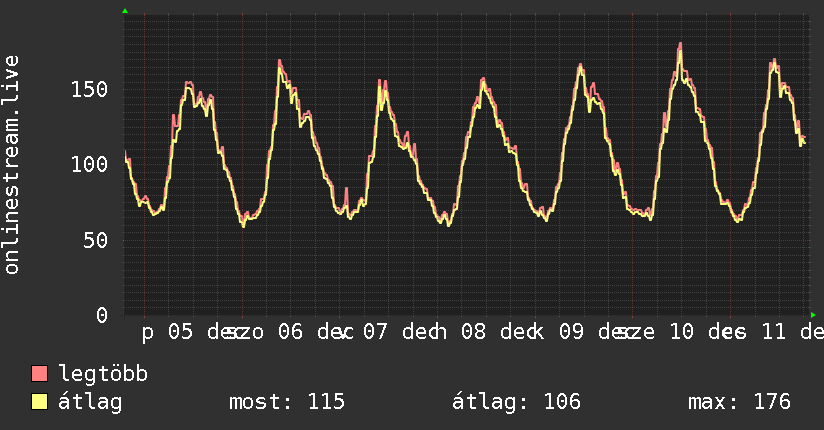Click the 06 date label on x-axis
This screenshot has height=430, width=824.
coord(290,332)
